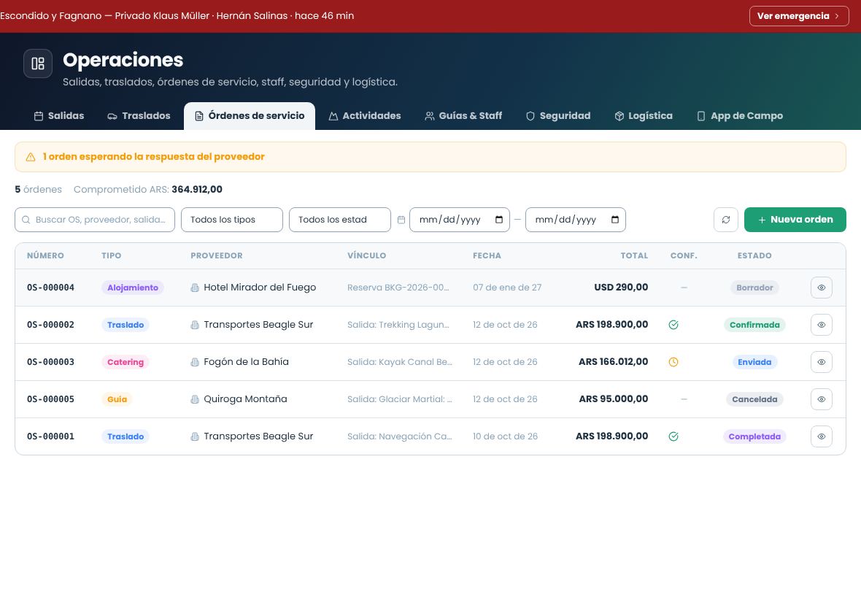
Task: Click the 'Confirmada' status badge
Action: [754, 325]
